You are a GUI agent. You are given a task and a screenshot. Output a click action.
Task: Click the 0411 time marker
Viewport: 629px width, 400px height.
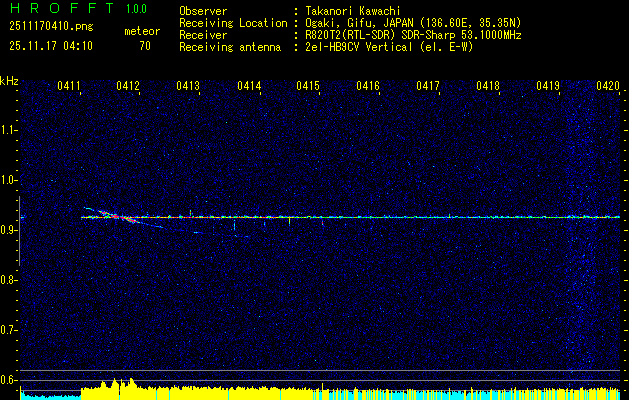(69, 87)
